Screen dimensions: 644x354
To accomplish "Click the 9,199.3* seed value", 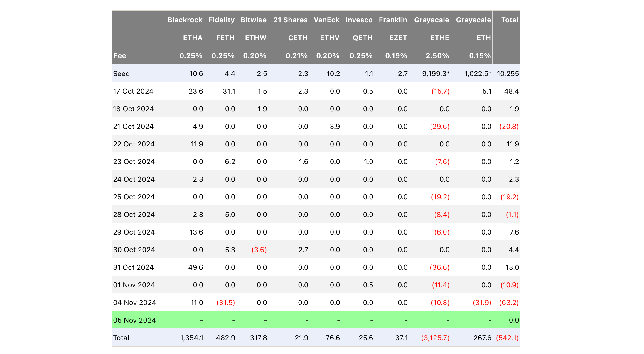I will [x=436, y=74].
